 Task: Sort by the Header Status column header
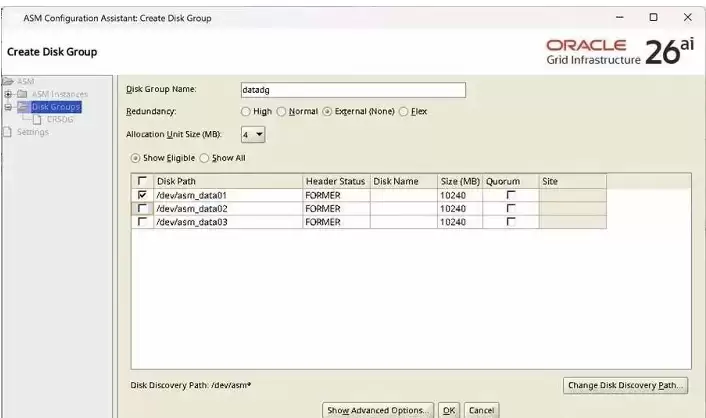[x=336, y=181]
